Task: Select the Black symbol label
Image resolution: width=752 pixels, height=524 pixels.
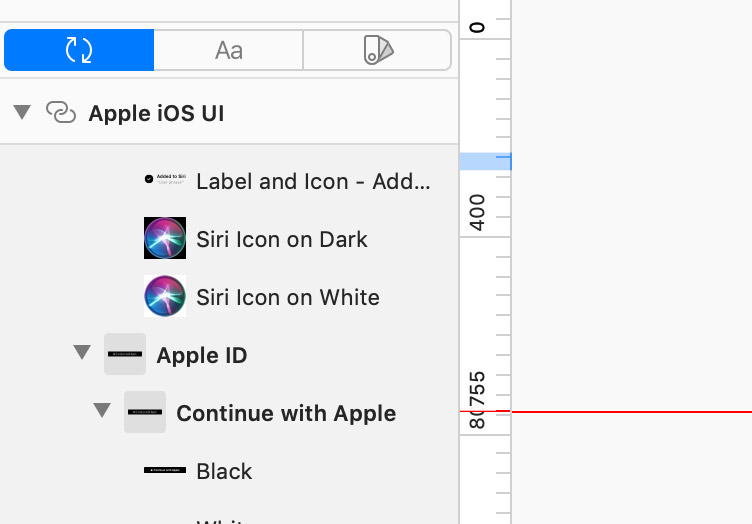Action: click(x=224, y=471)
